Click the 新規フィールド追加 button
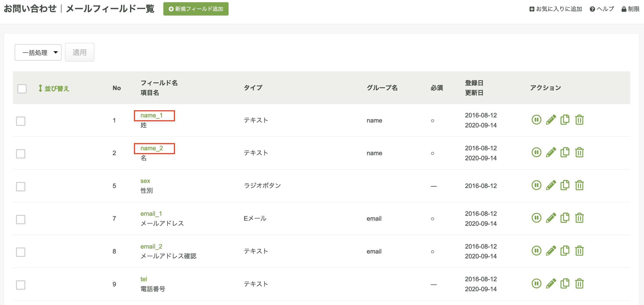This screenshot has width=644, height=305. click(196, 9)
